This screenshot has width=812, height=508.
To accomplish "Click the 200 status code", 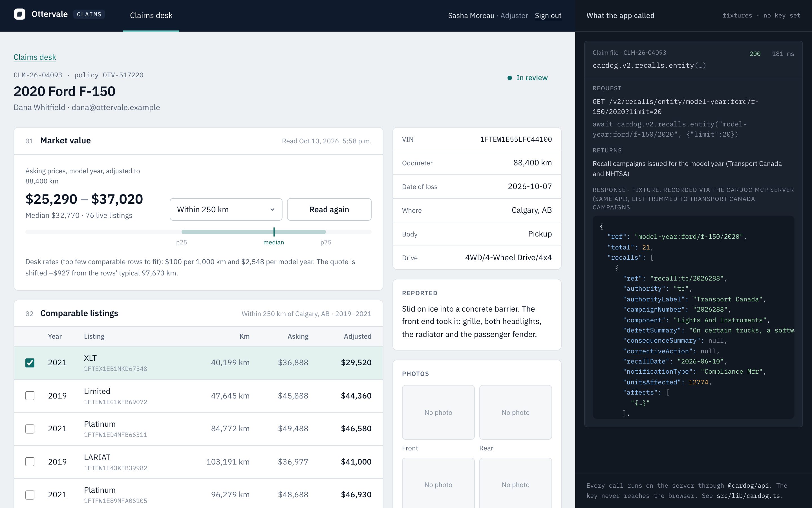I will pyautogui.click(x=755, y=54).
